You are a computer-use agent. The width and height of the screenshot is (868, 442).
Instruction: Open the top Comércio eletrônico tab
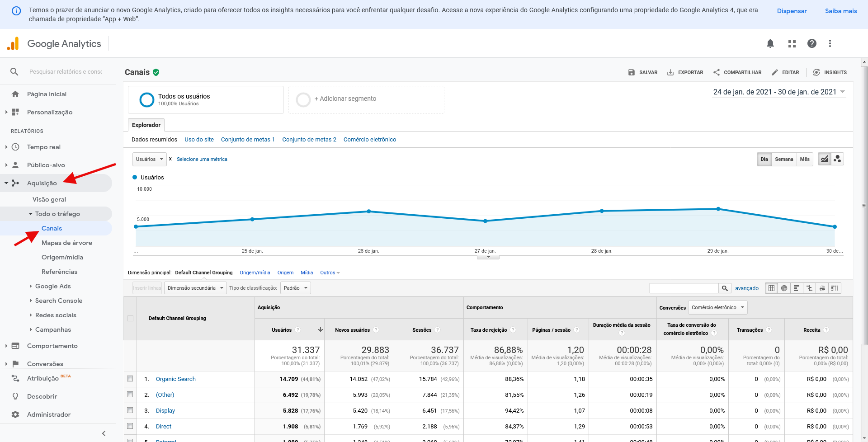click(x=370, y=139)
